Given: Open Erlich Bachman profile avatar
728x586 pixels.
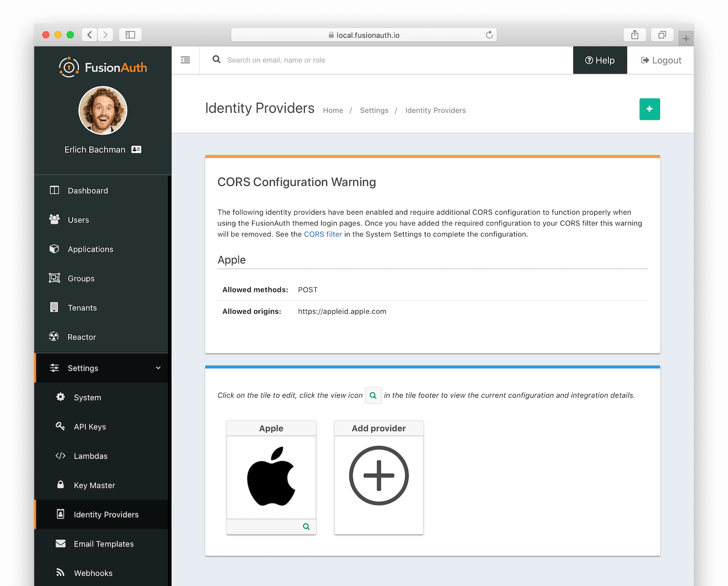Looking at the screenshot, I should pyautogui.click(x=103, y=110).
